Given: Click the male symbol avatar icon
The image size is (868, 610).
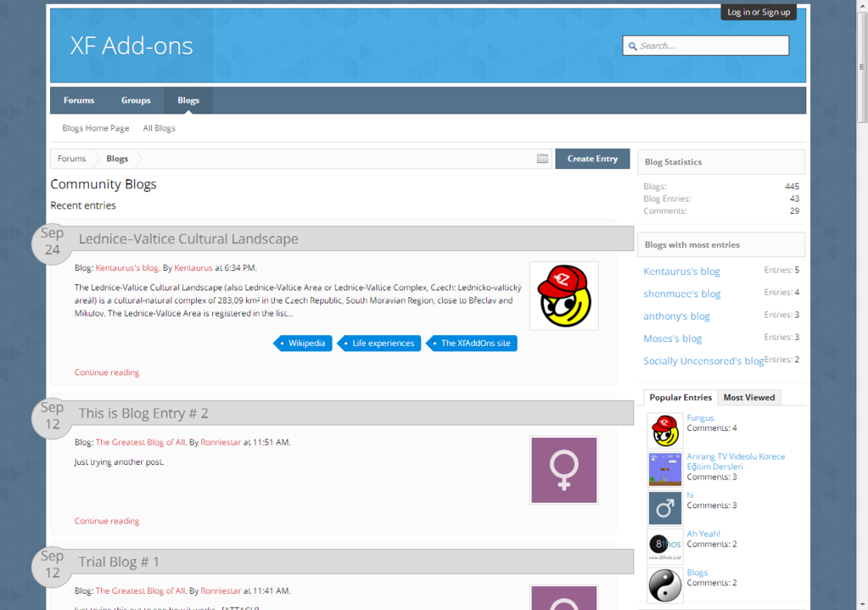Looking at the screenshot, I should point(664,508).
